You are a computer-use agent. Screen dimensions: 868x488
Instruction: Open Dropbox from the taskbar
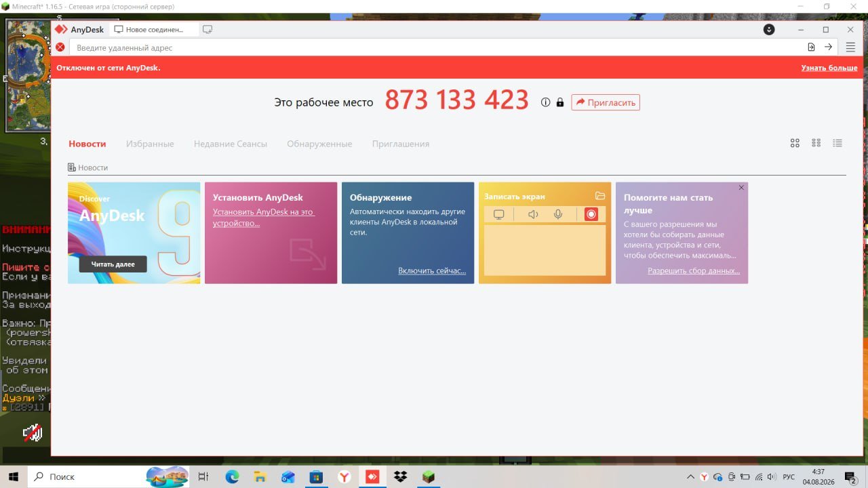pyautogui.click(x=400, y=476)
